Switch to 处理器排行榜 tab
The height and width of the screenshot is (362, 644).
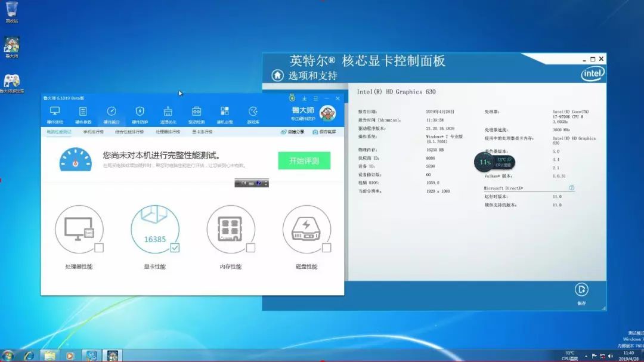point(168,132)
